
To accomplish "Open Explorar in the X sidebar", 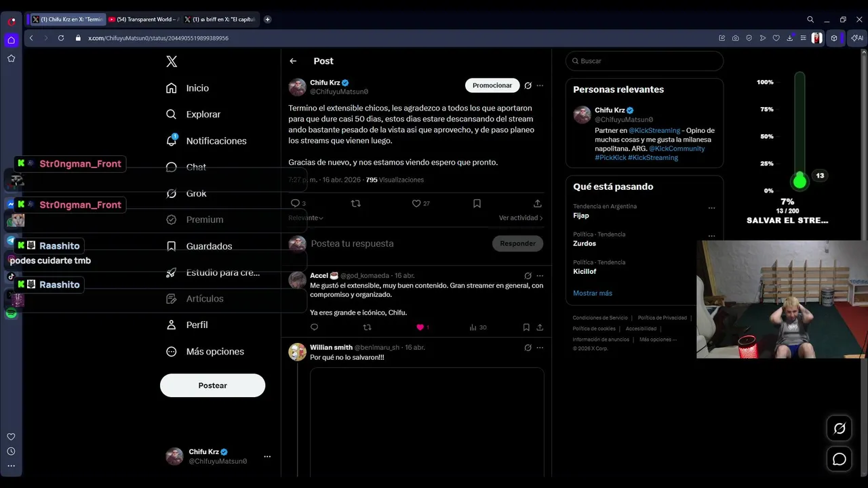I will 193,115.
